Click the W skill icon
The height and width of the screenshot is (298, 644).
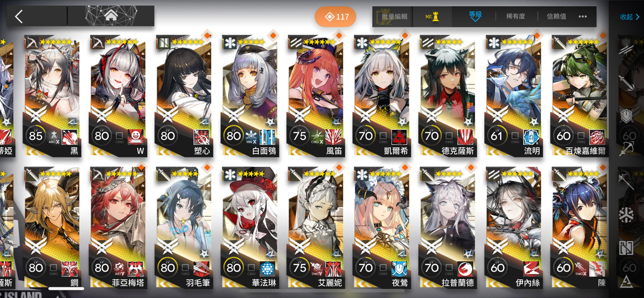pos(135,136)
